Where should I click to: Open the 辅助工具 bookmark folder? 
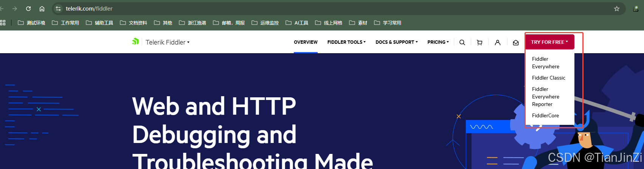[x=99, y=23]
